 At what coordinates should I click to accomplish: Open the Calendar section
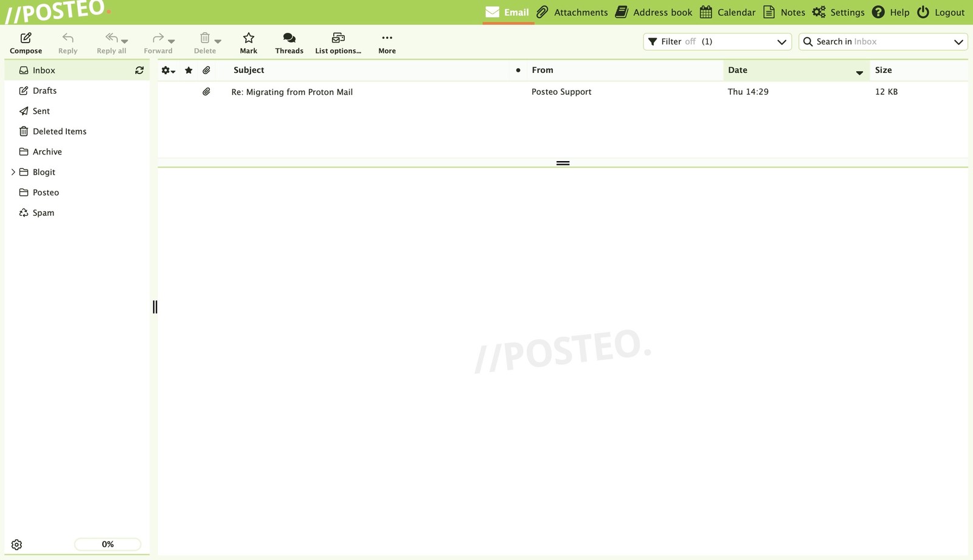727,12
